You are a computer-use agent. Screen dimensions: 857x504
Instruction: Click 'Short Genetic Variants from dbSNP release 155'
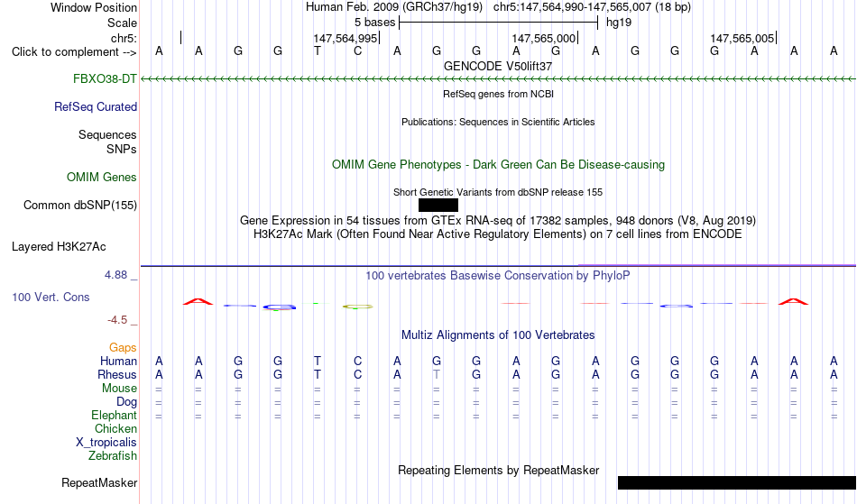tap(498, 192)
